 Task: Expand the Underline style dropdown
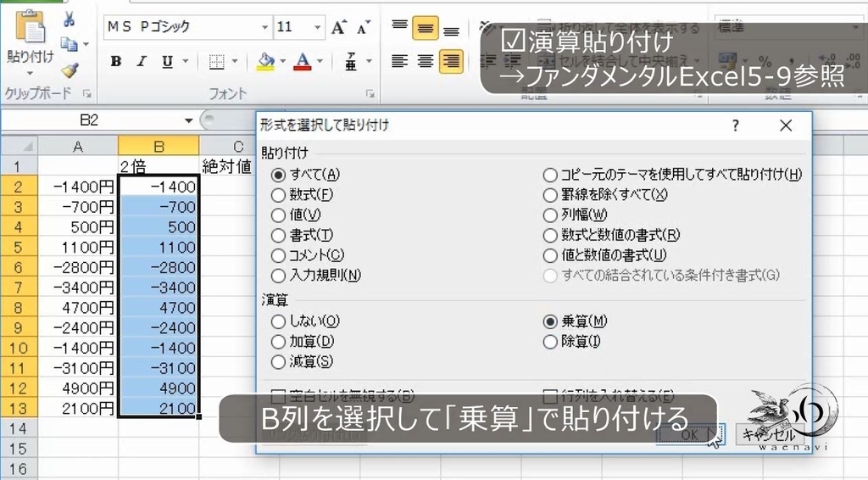pos(185,61)
